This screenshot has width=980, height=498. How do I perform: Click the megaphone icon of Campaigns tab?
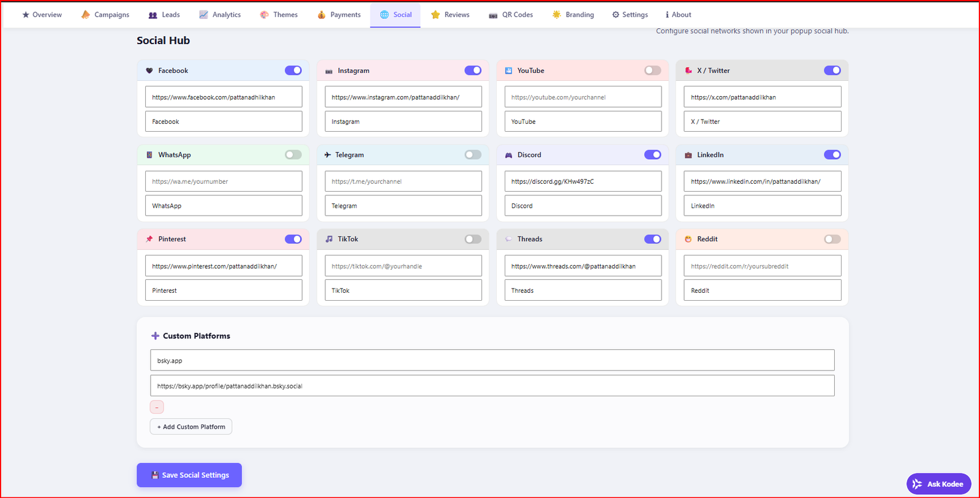click(x=86, y=15)
